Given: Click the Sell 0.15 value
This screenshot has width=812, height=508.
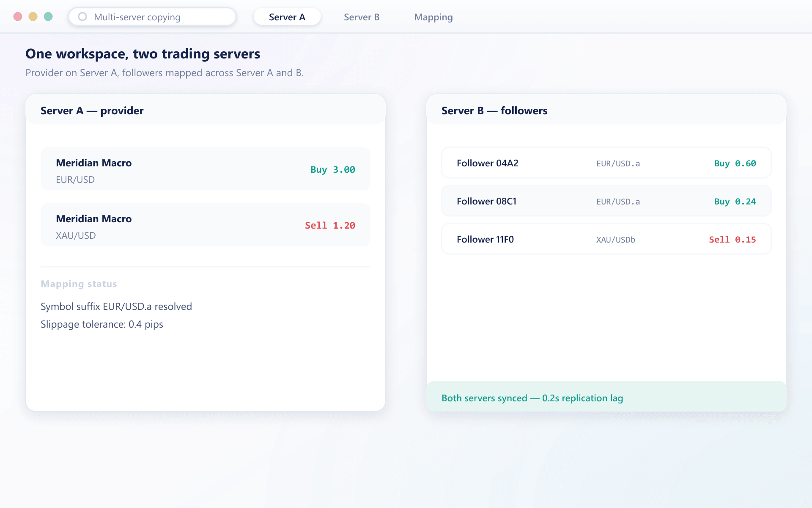Looking at the screenshot, I should point(732,240).
